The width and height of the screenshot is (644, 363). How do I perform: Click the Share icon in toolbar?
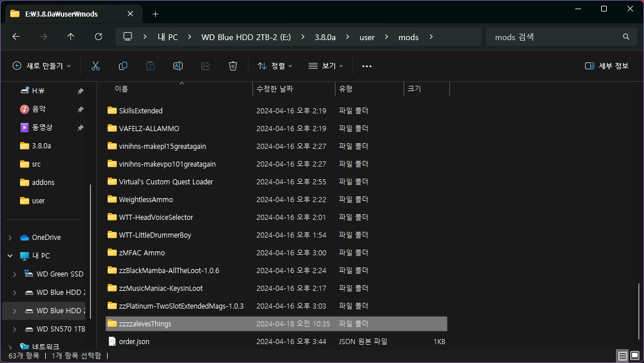click(x=206, y=66)
